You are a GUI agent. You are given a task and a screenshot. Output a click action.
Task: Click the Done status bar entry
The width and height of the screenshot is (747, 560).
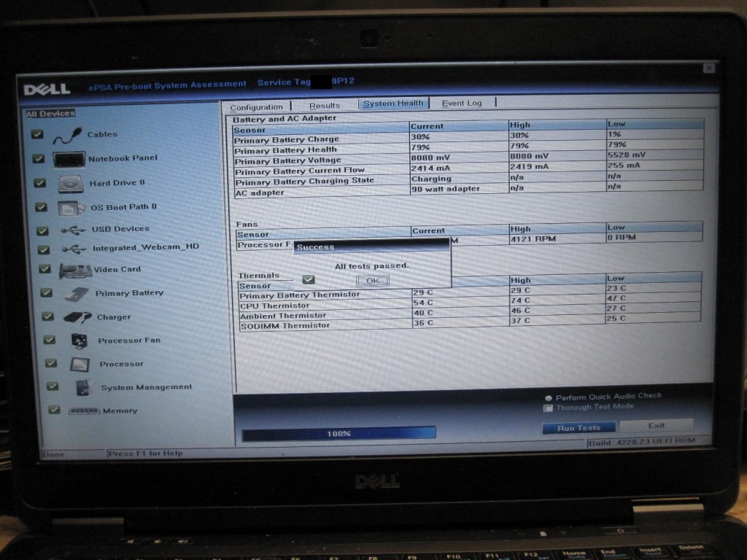(x=53, y=454)
